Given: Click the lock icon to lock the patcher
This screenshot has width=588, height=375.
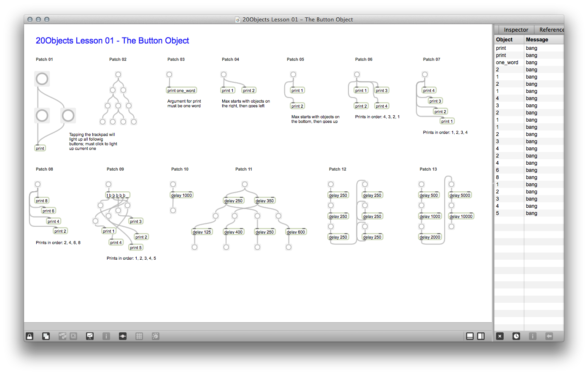Looking at the screenshot, I should click(x=30, y=336).
